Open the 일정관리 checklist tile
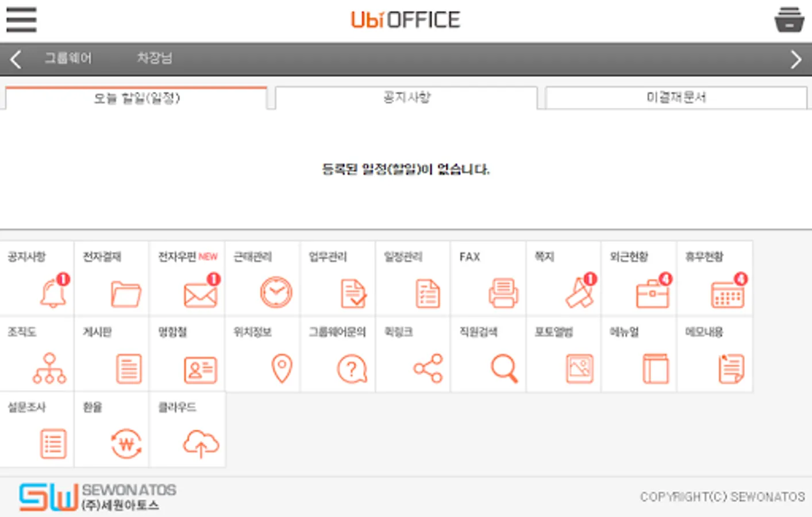 tap(413, 278)
